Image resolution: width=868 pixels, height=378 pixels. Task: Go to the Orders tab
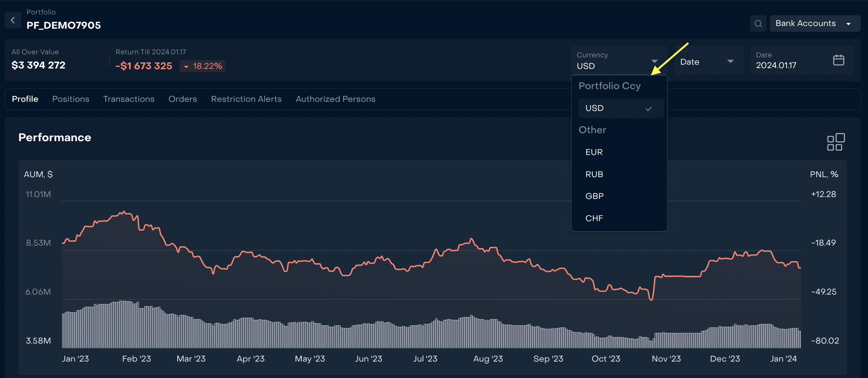pos(183,99)
